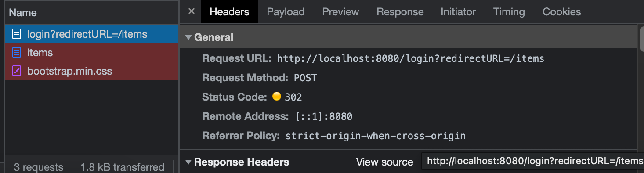
Task: Click View source for response headers
Action: pos(384,162)
